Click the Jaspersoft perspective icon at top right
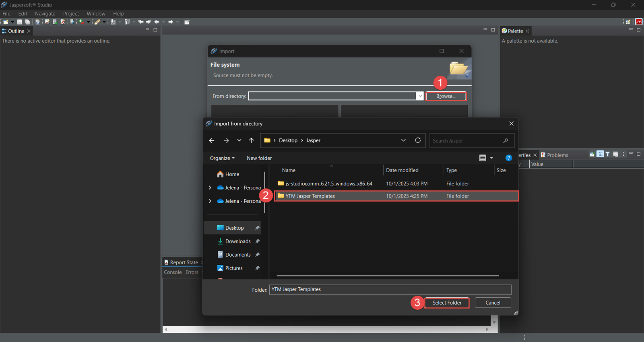Viewport: 644px width, 342px height. (x=639, y=22)
